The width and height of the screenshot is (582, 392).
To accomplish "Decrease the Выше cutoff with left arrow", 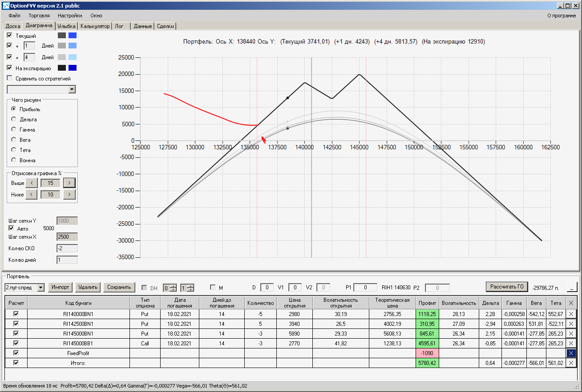I will click(x=31, y=183).
